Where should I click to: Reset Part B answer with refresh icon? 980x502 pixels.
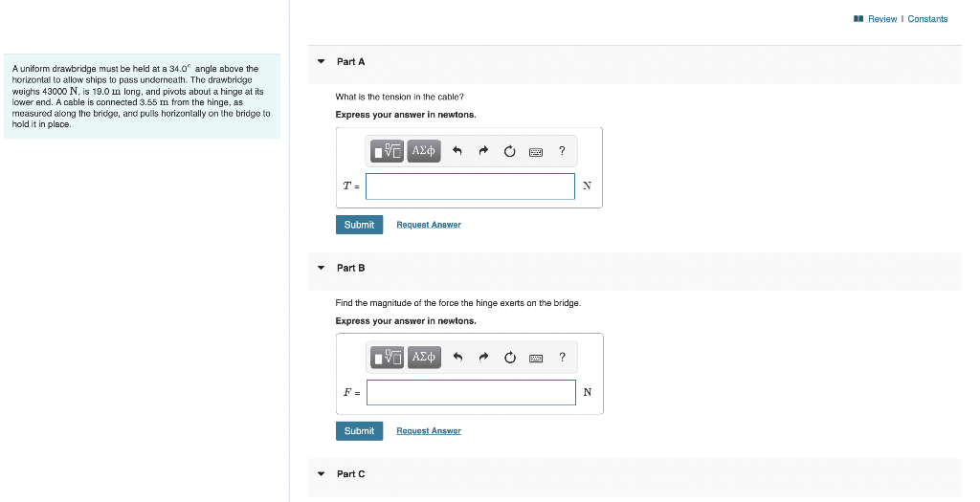(x=510, y=358)
